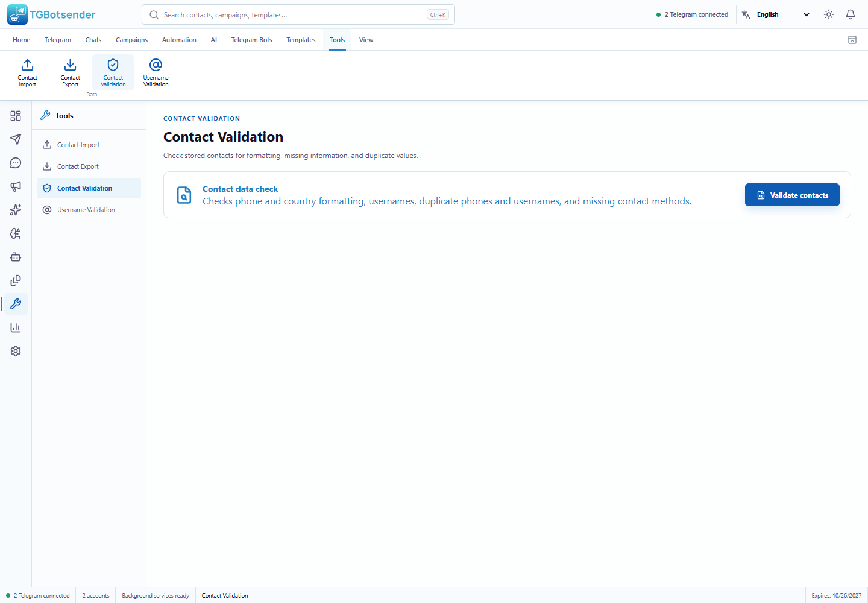Toggle the light/dark theme sun icon
This screenshot has height=603, width=868.
(x=829, y=14)
